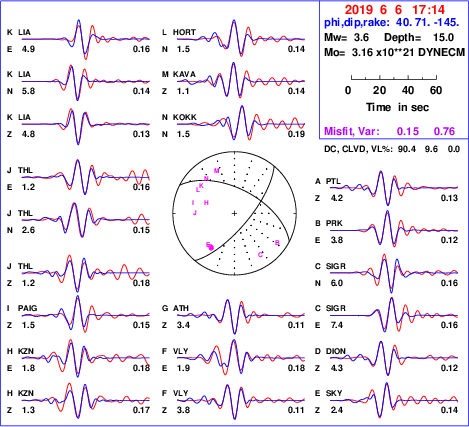Click the magenta N station marker on beachball
This screenshot has width=469, height=427.
click(206, 179)
